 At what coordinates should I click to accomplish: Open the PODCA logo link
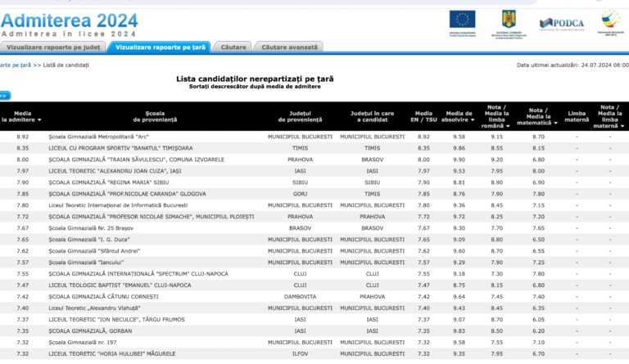pyautogui.click(x=561, y=22)
